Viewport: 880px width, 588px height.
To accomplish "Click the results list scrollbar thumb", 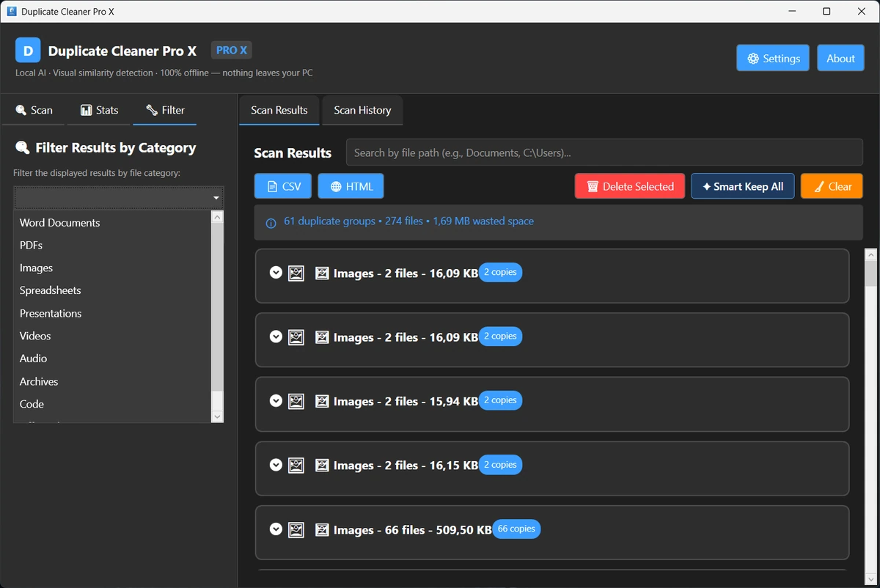I will pos(871,273).
